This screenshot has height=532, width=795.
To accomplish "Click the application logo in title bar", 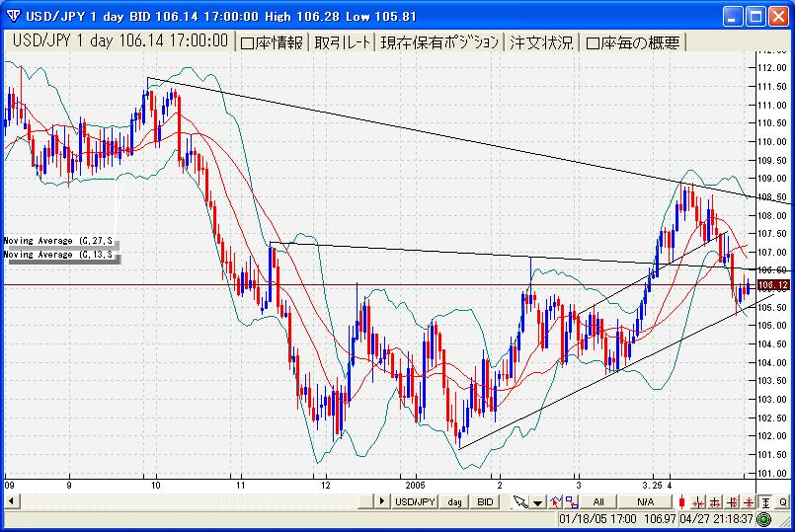I will pyautogui.click(x=13, y=16).
